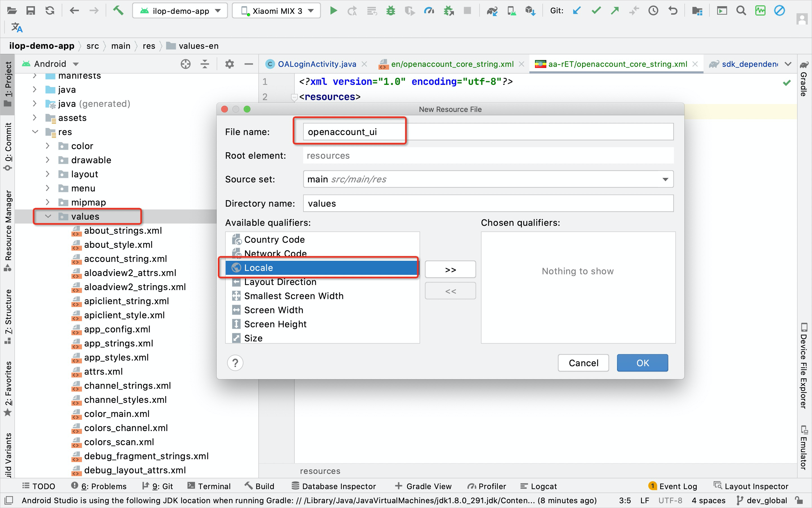Open ilop-demo-app run configuration dropdown
The width and height of the screenshot is (812, 508).
pos(180,11)
